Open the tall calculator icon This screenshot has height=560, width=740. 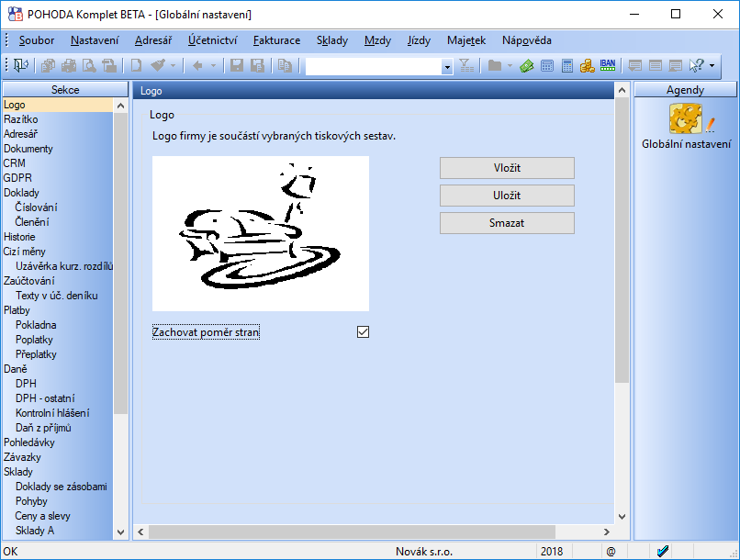[567, 65]
